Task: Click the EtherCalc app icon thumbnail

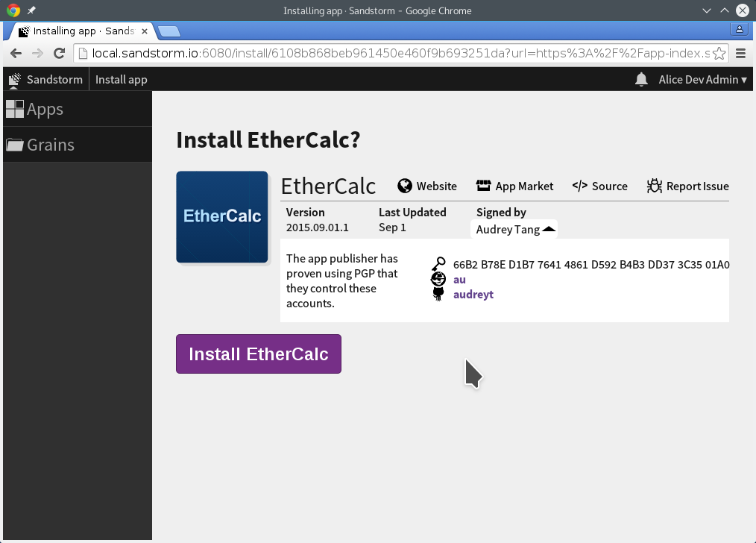Action: coord(221,217)
